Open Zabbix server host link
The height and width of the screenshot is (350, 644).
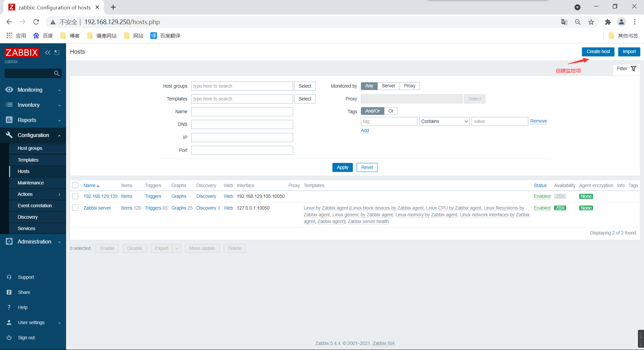(x=97, y=208)
